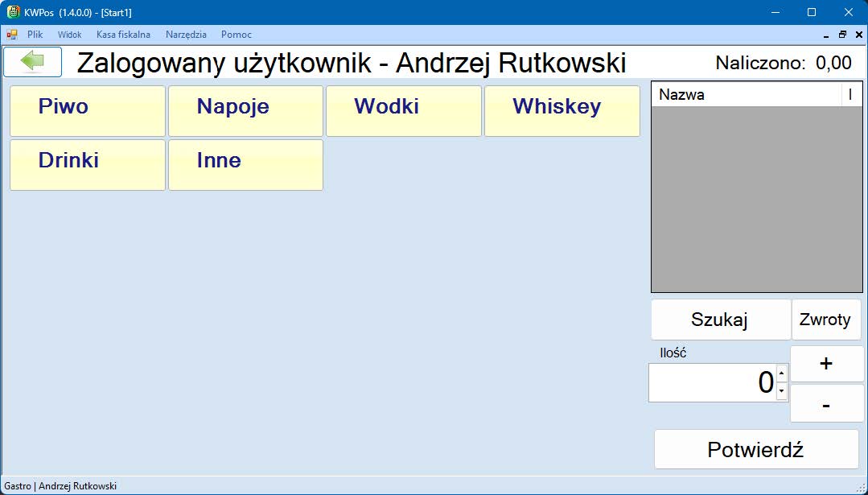This screenshot has height=495, width=868.
Task: Minimize the inner Start1 child window
Action: pyautogui.click(x=827, y=35)
